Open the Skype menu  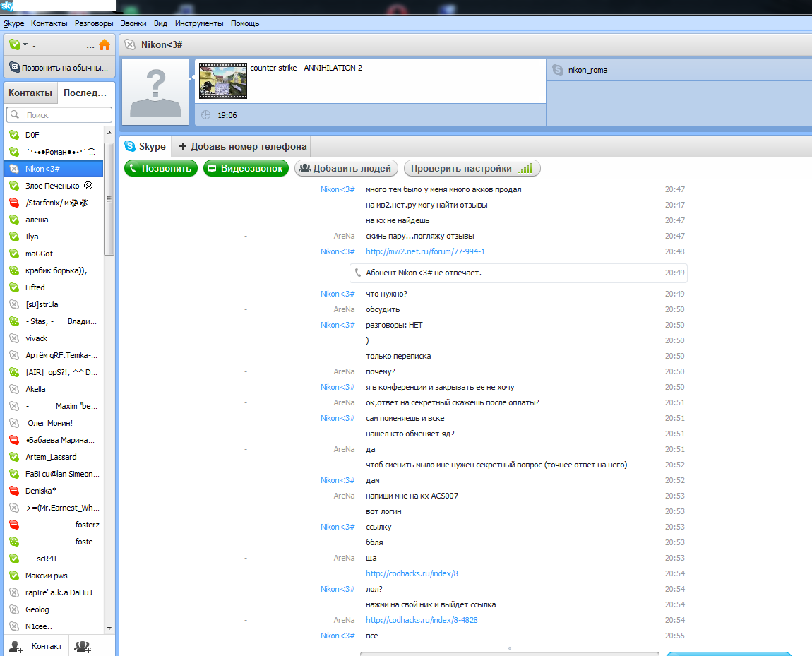click(x=14, y=23)
